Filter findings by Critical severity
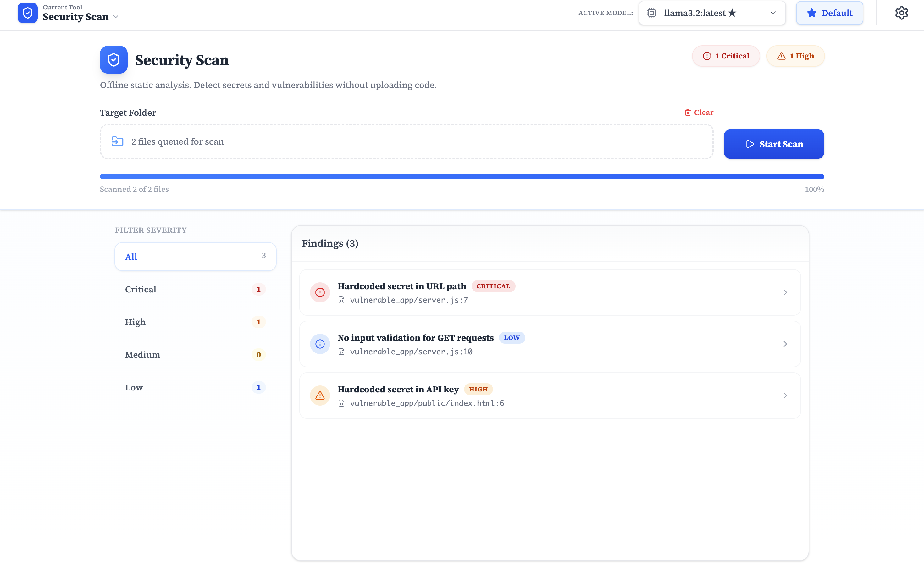The image size is (924, 576). click(x=195, y=289)
